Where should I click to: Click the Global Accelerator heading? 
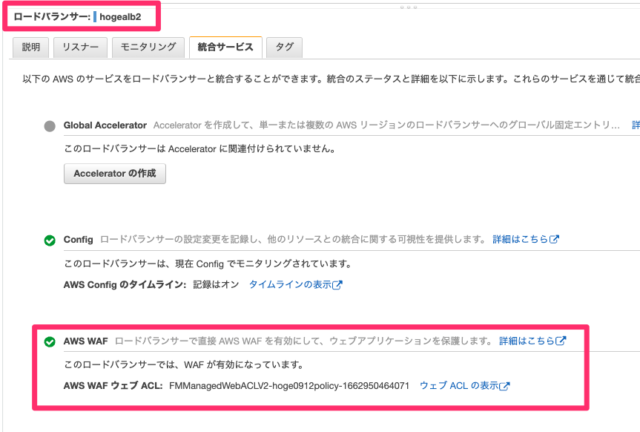coord(105,125)
